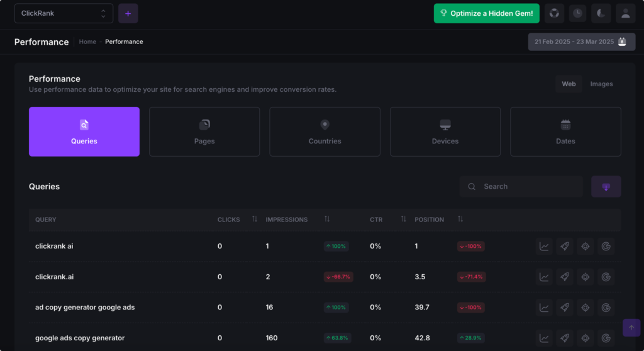Click Google icon for ad copy generator google ads

606,308
